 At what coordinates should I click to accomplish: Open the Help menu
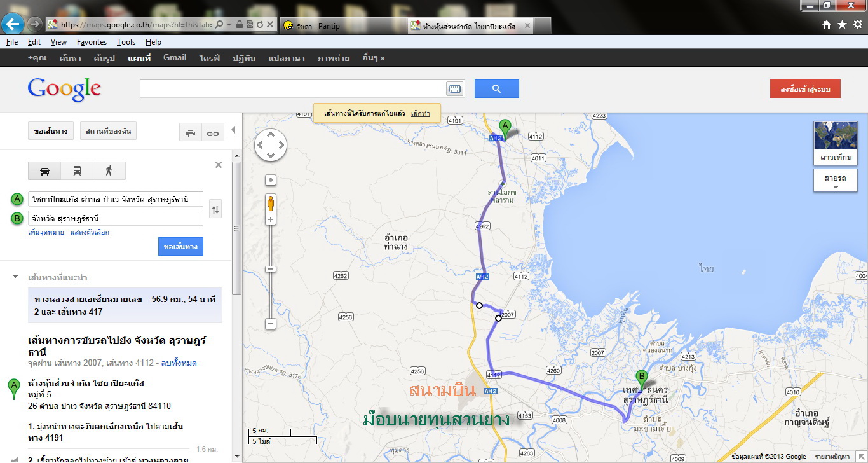[x=153, y=42]
